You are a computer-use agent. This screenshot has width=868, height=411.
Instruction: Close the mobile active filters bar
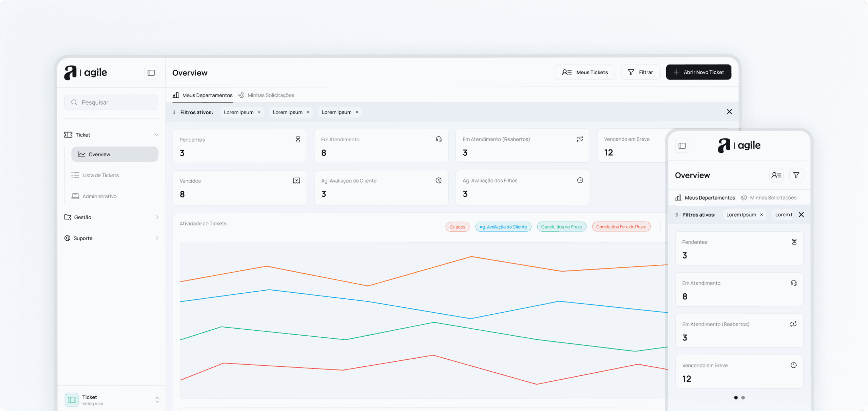pos(801,215)
